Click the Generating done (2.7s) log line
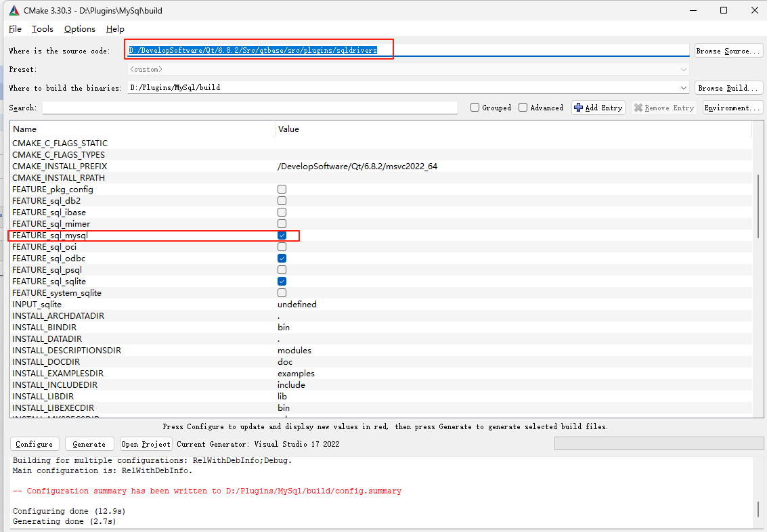Viewport: 767px width, 532px height. [x=64, y=521]
